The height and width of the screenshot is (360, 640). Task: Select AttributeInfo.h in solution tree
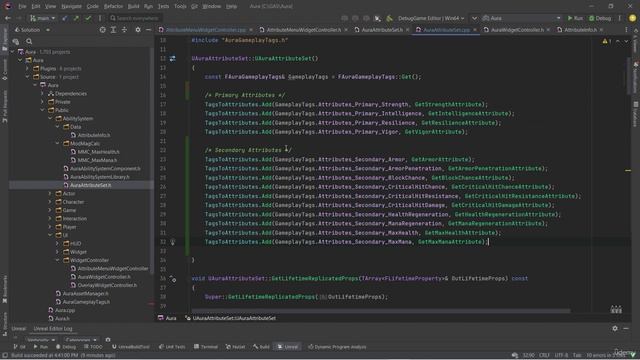coord(94,135)
